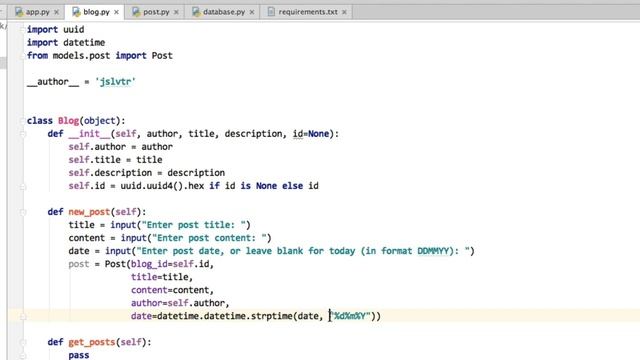This screenshot has width=640, height=360.
Task: Click the Python file icon on blog.py tab
Action: pos(76,12)
